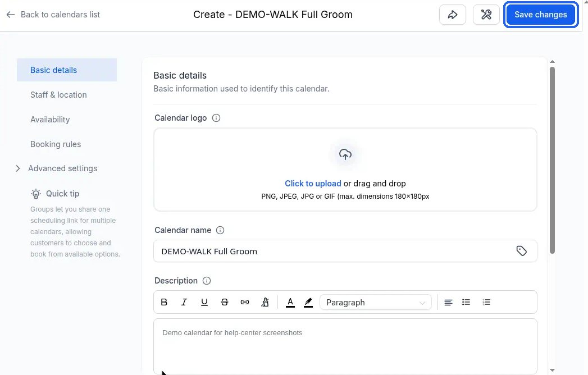Select the Basic details tab
The width and height of the screenshot is (588, 375).
(67, 70)
